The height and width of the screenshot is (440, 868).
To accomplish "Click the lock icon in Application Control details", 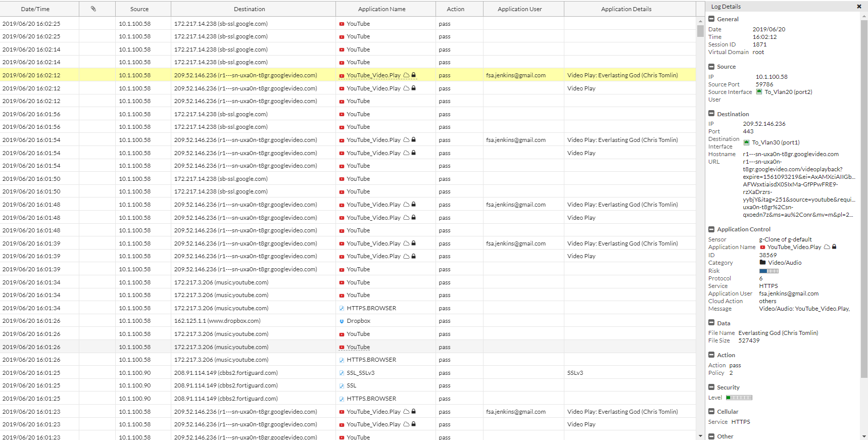I will tap(834, 247).
